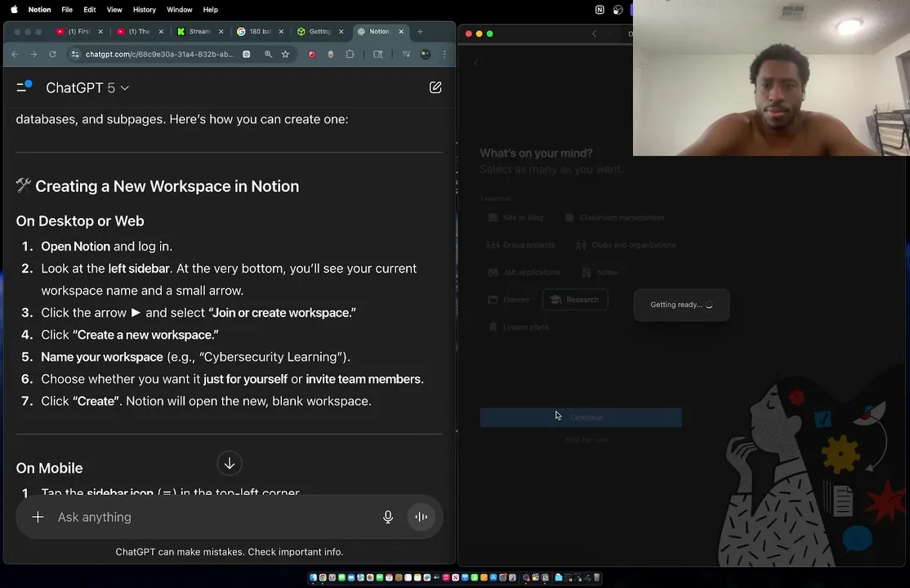The height and width of the screenshot is (588, 910).
Task: Open a new browser tab with the plus
Action: [420, 31]
